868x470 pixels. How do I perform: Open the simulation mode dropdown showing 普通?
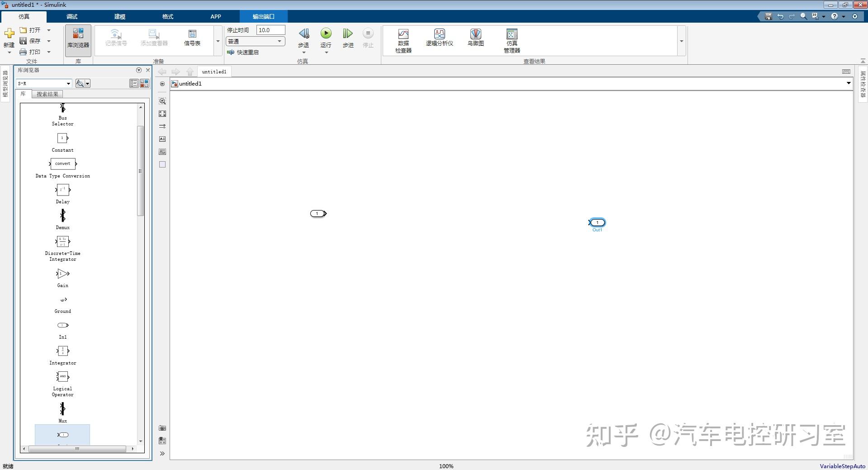[x=280, y=41]
